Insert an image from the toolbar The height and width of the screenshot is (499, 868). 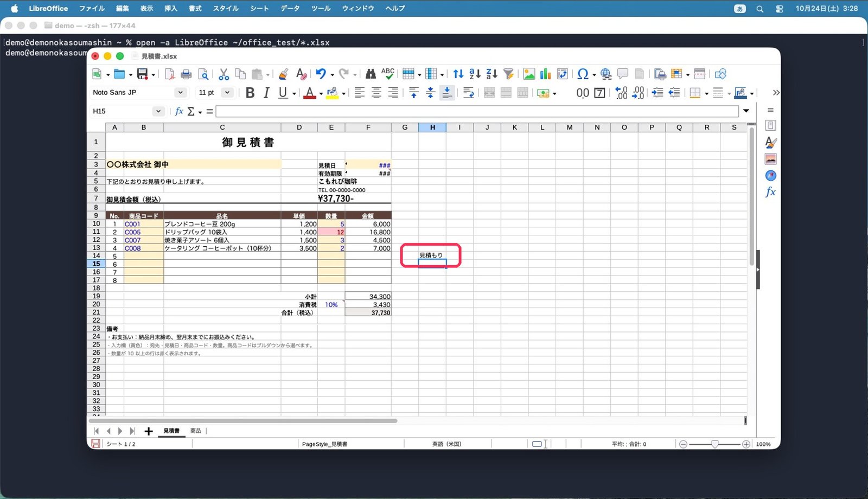pos(529,74)
